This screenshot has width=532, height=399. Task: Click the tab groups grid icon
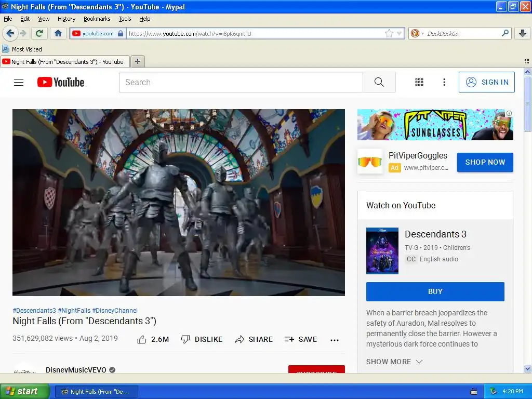[x=527, y=61]
